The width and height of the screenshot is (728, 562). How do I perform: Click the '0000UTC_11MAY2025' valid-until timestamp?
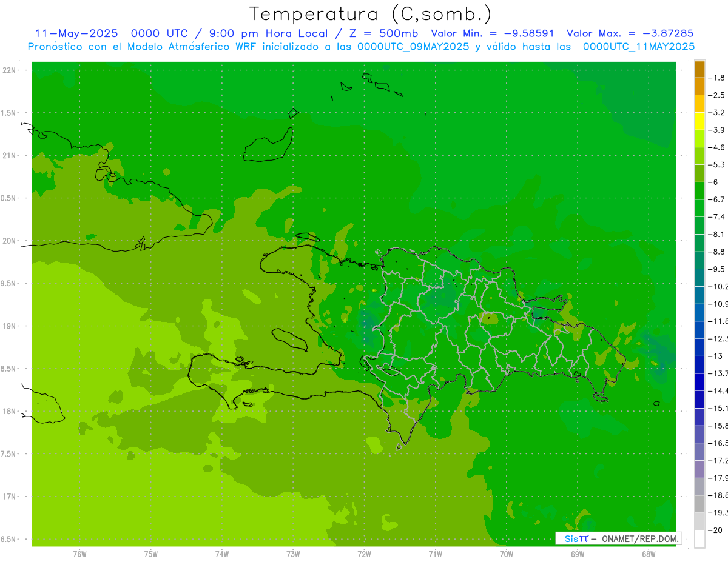(639, 47)
